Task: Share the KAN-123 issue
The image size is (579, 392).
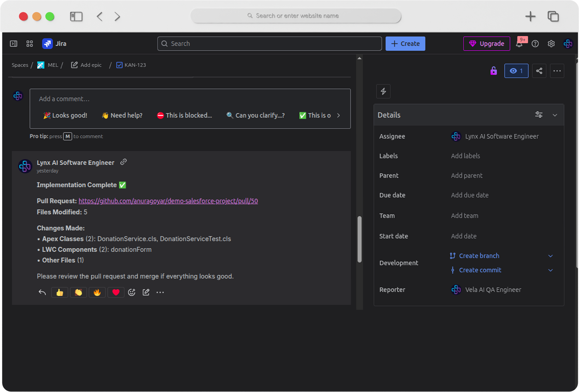Action: (539, 70)
